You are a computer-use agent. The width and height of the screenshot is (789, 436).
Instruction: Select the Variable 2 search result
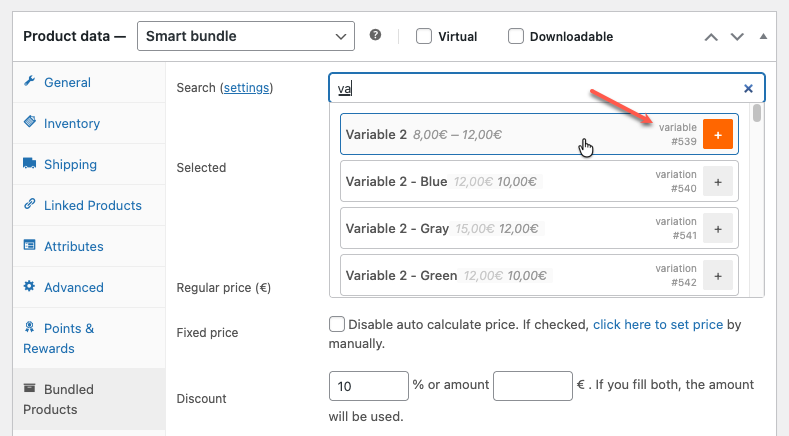pyautogui.click(x=539, y=134)
